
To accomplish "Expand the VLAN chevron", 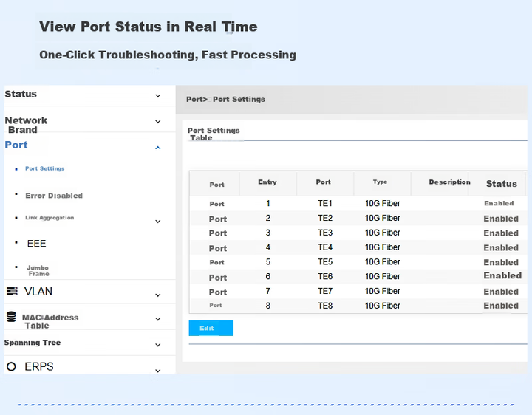I will (x=158, y=295).
